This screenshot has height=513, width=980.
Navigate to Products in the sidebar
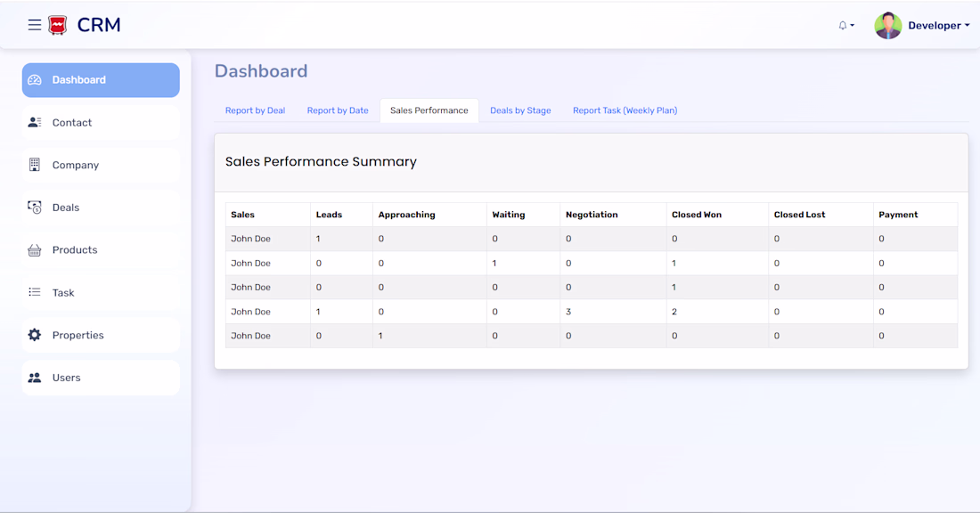pos(101,250)
